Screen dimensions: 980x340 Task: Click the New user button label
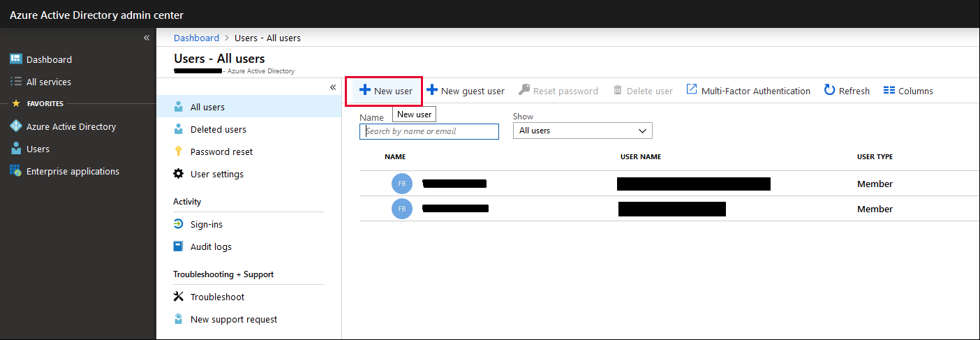click(x=393, y=91)
